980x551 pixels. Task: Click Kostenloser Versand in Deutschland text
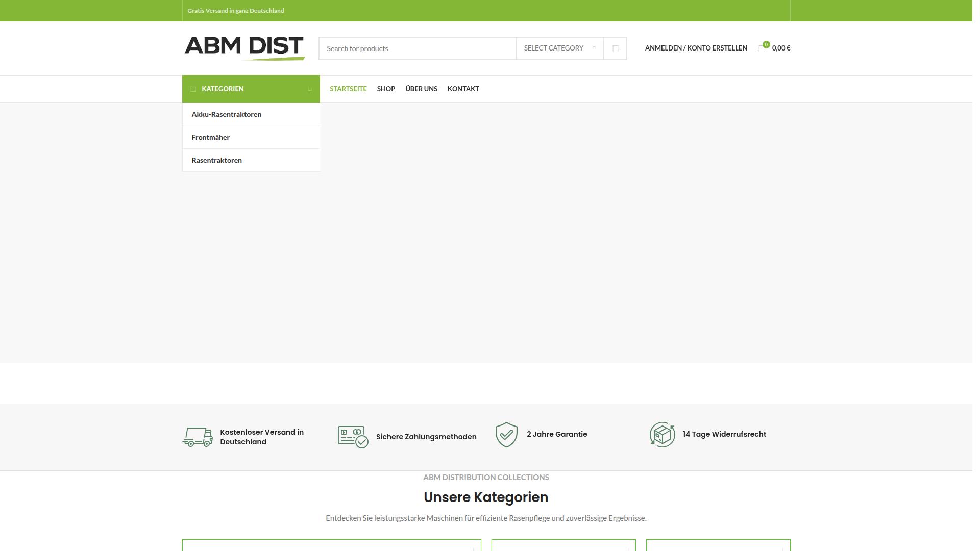tap(262, 437)
